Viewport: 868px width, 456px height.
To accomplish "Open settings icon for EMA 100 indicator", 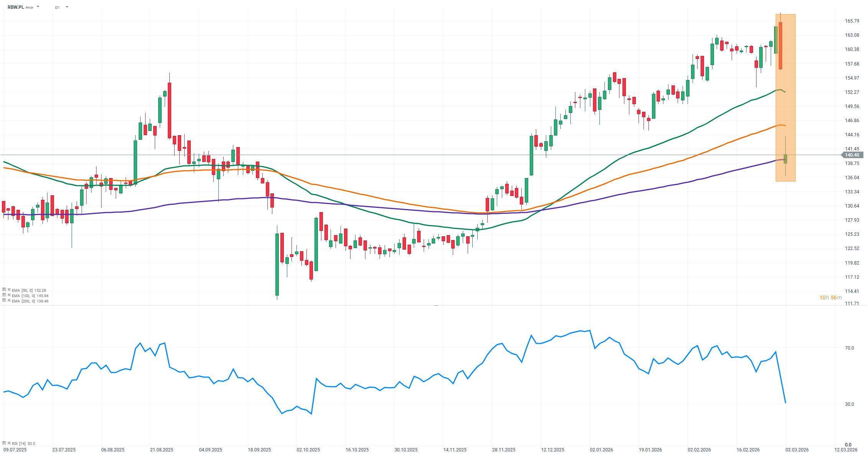I will pos(4,296).
